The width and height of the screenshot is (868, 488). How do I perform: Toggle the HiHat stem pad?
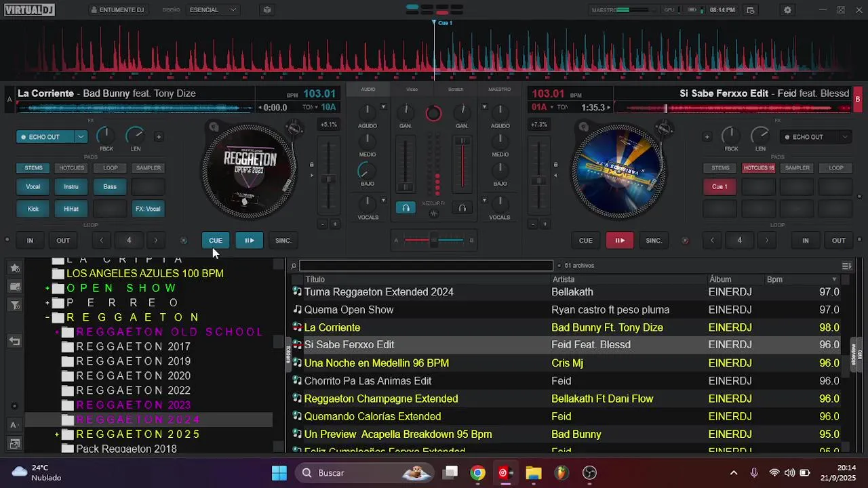click(71, 209)
